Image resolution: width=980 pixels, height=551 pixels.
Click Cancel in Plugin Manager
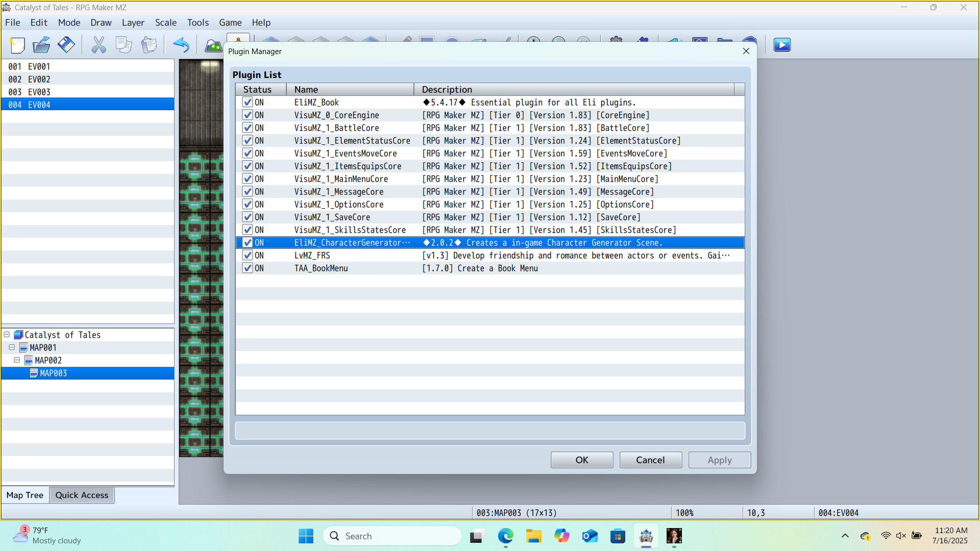(650, 460)
